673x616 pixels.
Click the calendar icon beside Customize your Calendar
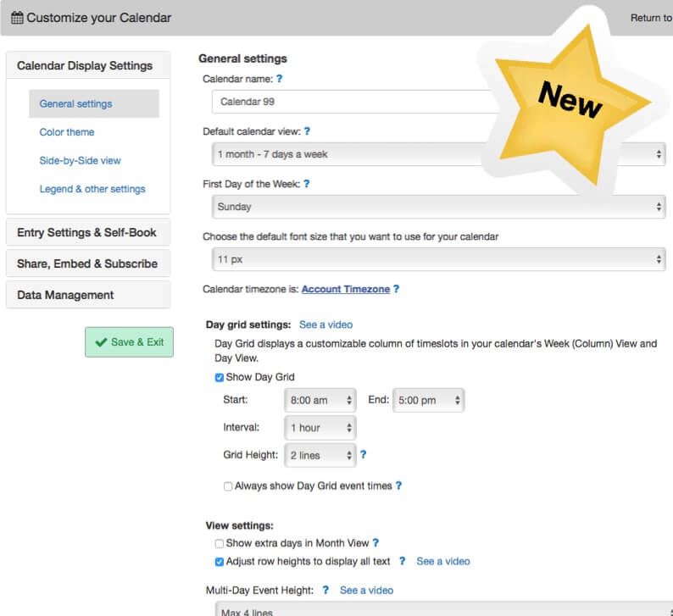click(x=17, y=18)
